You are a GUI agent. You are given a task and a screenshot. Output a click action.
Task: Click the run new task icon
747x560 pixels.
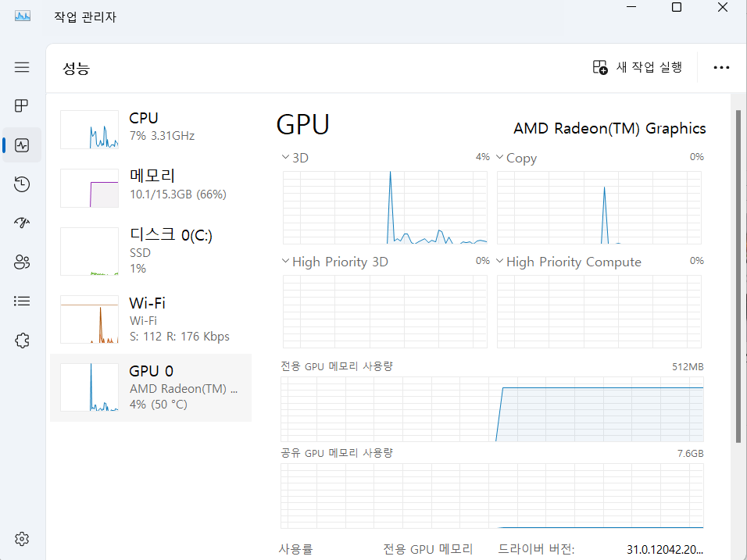[600, 67]
